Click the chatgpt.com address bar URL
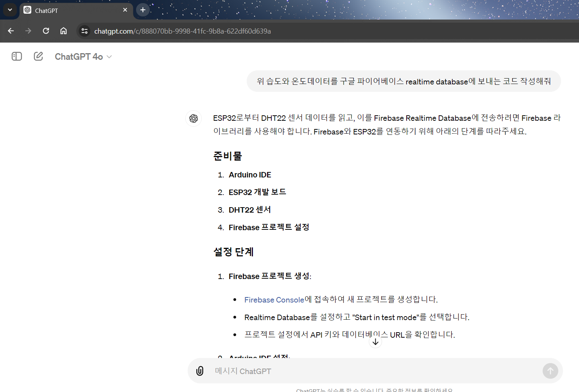 [183, 31]
